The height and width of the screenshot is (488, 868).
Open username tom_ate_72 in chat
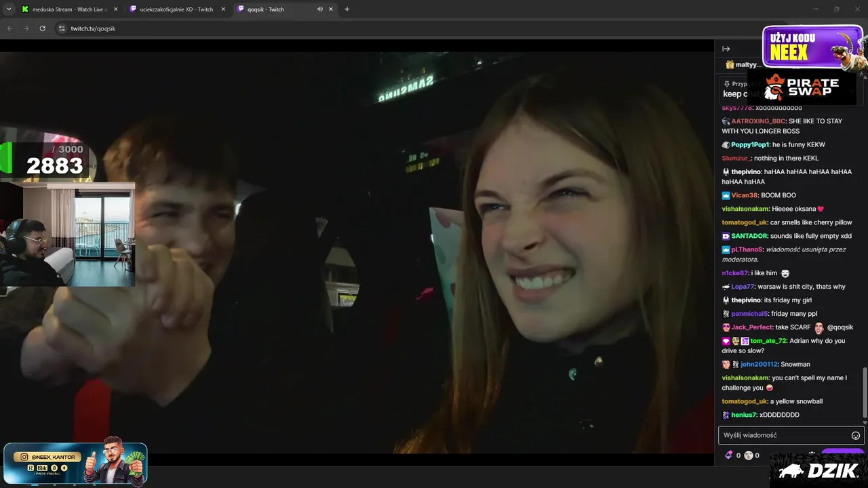(x=768, y=341)
